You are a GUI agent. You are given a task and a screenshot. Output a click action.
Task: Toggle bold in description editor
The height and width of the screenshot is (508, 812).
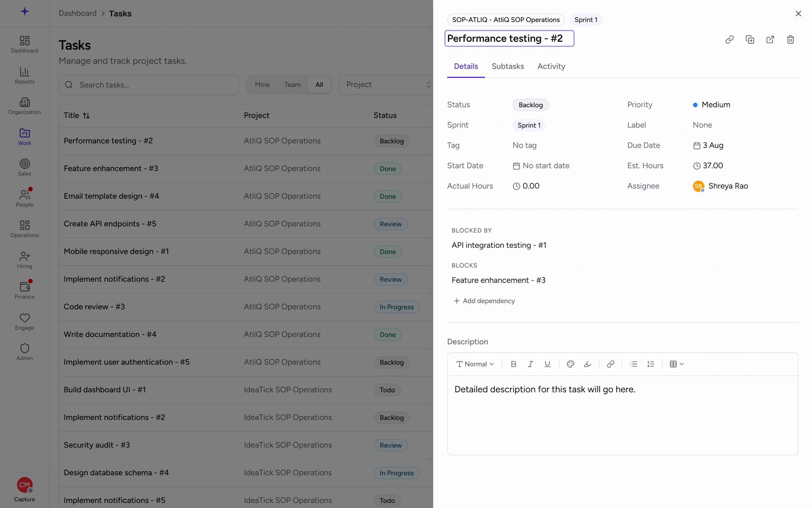click(x=513, y=364)
